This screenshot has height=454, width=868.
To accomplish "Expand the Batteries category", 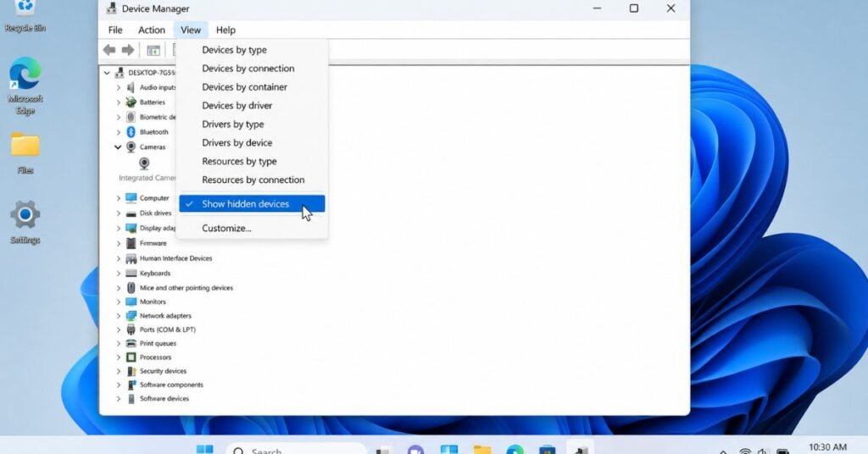I will 118,102.
